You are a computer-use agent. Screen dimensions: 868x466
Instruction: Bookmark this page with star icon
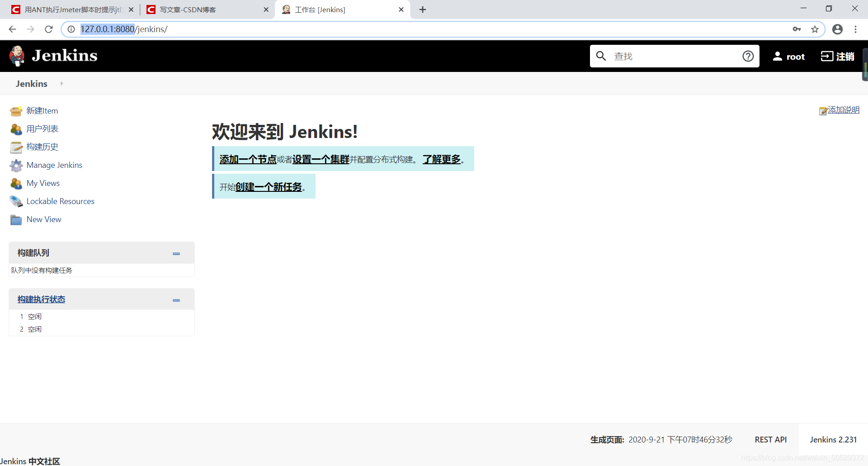[815, 29]
